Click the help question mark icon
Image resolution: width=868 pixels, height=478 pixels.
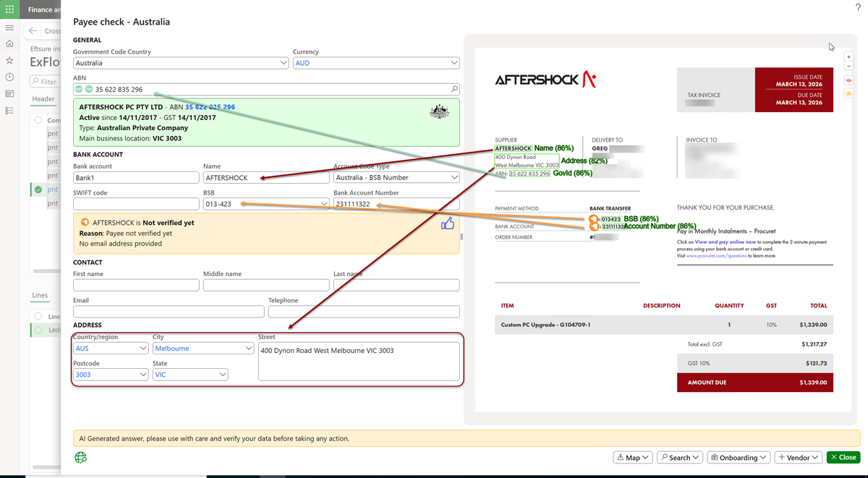(858, 7)
